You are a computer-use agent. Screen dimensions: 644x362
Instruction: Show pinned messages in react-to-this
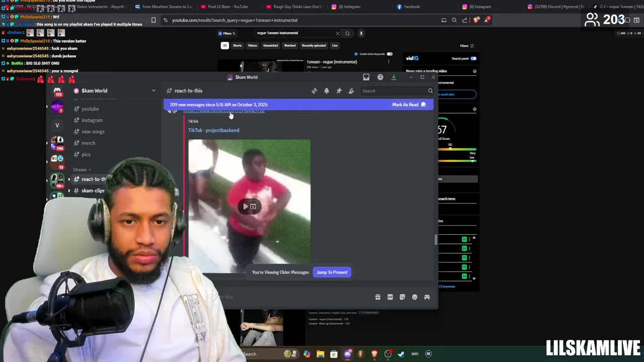click(x=339, y=91)
